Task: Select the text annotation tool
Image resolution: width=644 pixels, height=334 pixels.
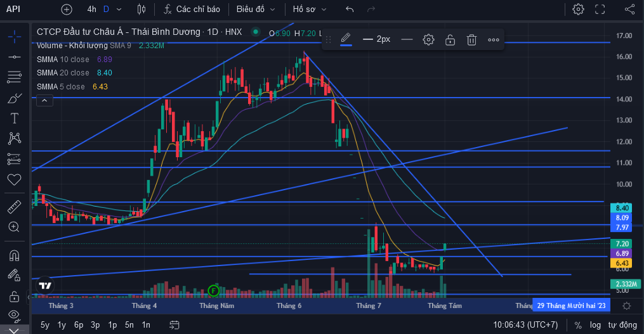Action: (x=15, y=119)
